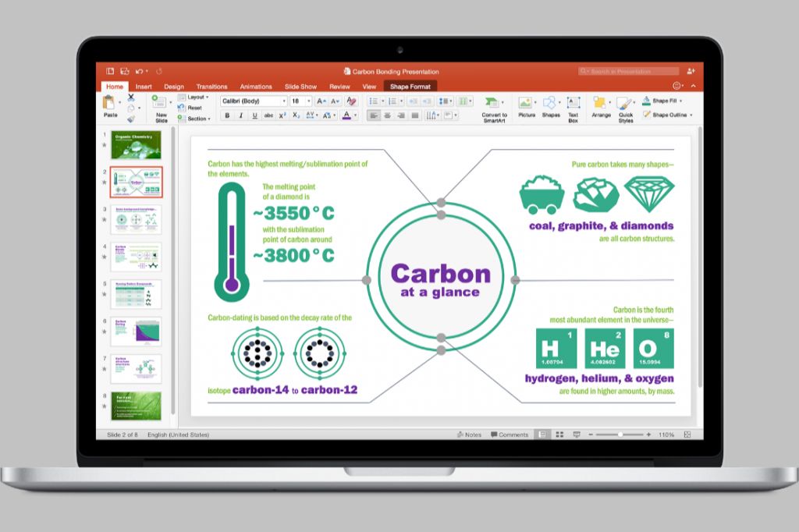The image size is (799, 532).
Task: Open the View tab
Action: (x=369, y=87)
